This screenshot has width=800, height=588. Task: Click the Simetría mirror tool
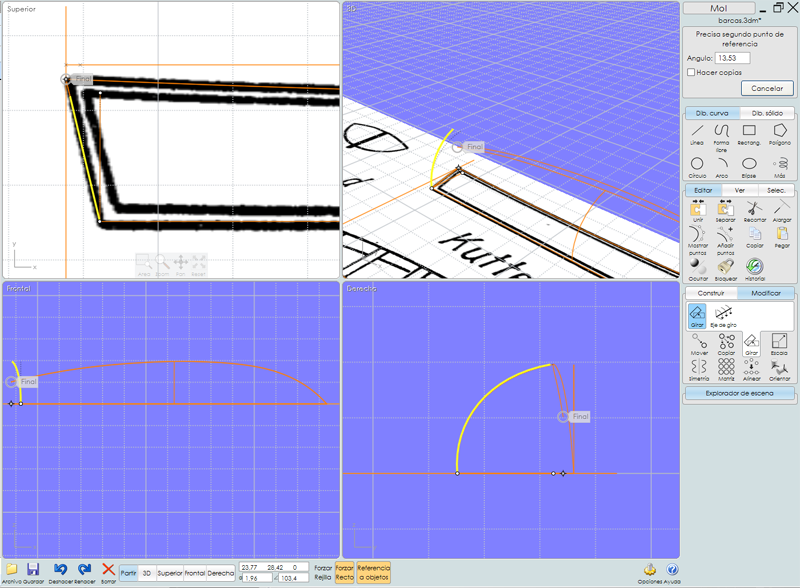pos(699,370)
